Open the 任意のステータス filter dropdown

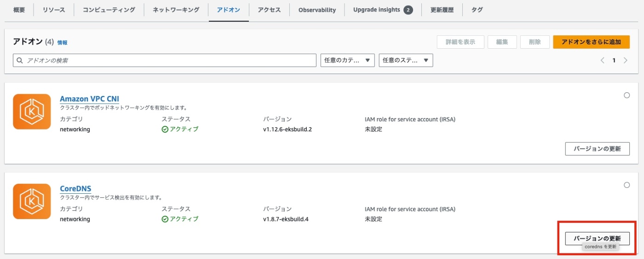(x=406, y=60)
